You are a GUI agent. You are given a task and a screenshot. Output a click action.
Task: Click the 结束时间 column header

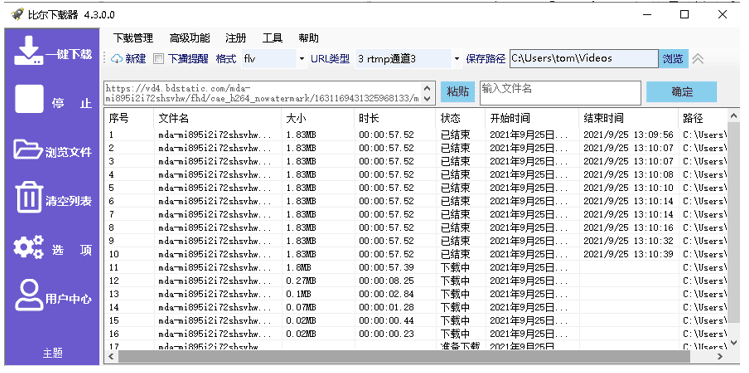pos(629,118)
